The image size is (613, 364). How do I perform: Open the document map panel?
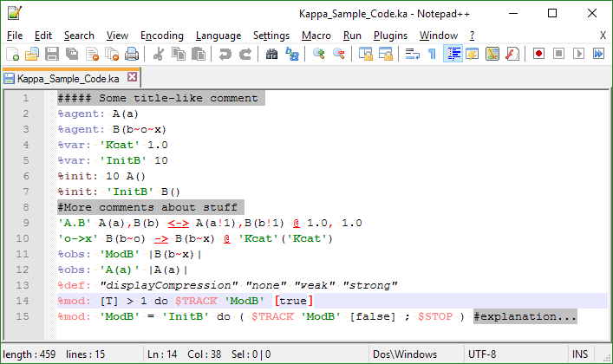[492, 54]
